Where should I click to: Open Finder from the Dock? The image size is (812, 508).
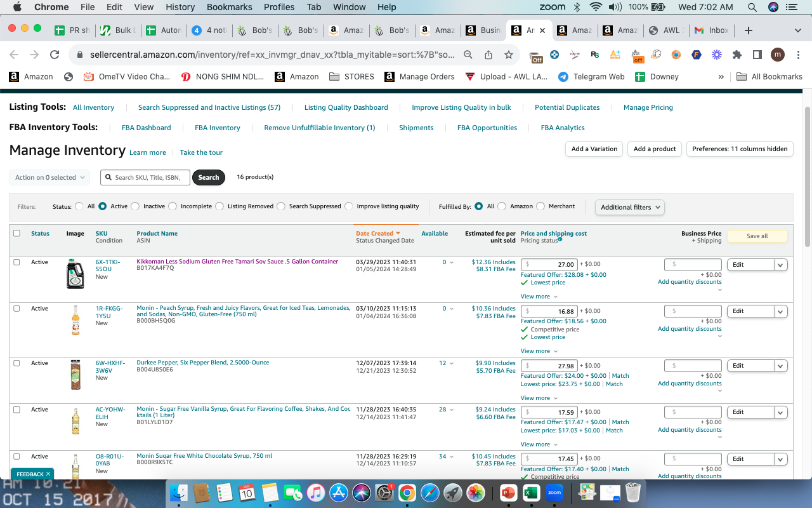point(180,492)
